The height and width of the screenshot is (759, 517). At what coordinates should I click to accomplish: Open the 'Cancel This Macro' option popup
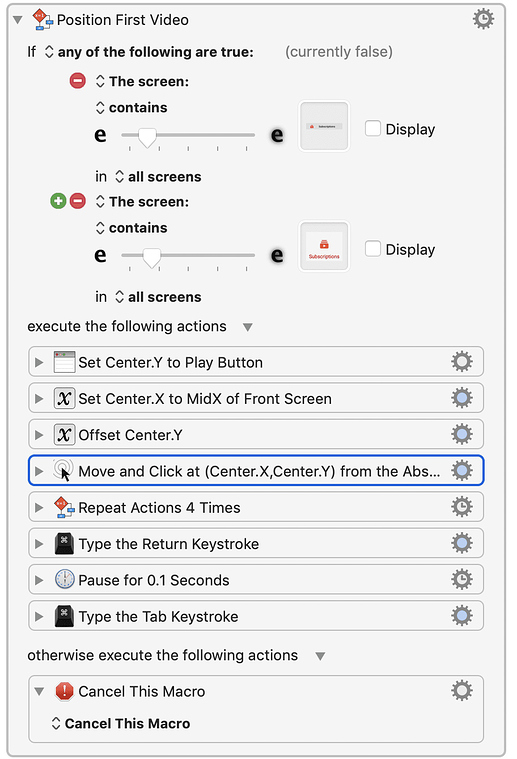(121, 723)
